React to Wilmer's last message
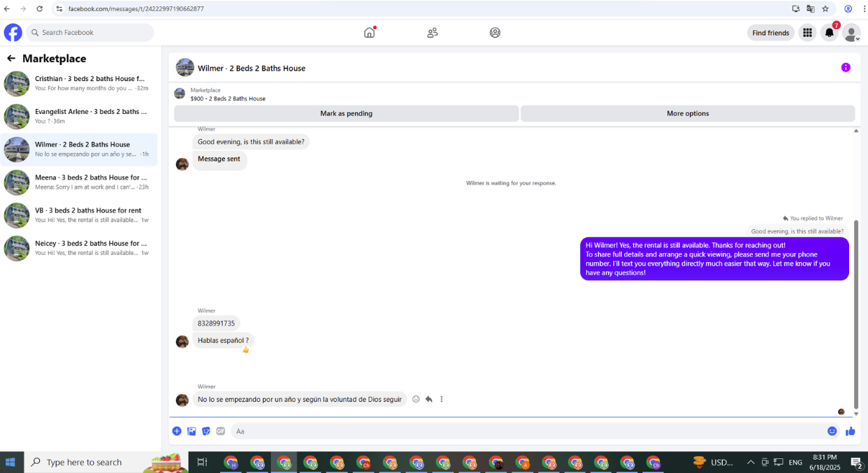Viewport: 868px width, 473px height. pyautogui.click(x=416, y=399)
